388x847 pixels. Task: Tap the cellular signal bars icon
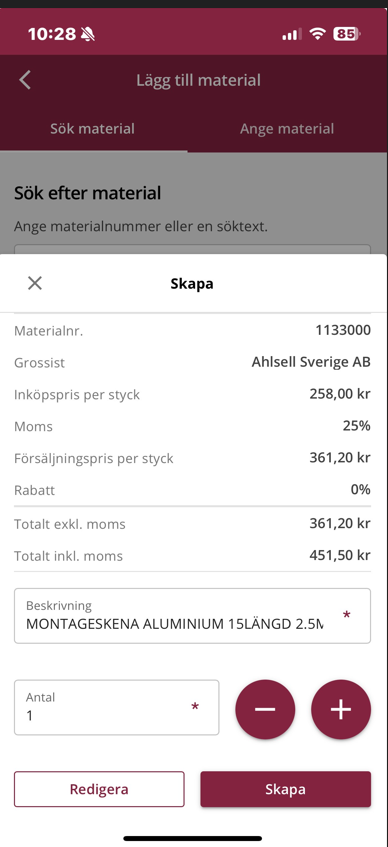[292, 35]
